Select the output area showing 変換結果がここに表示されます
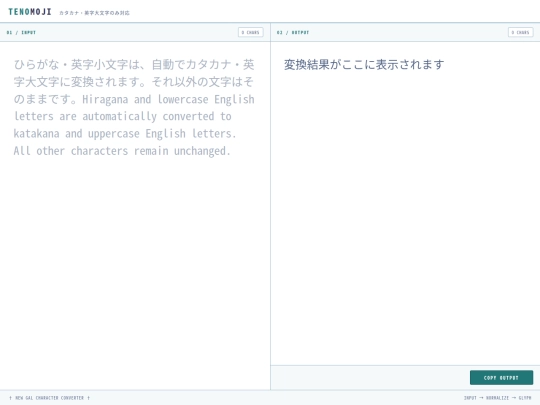 click(405, 204)
